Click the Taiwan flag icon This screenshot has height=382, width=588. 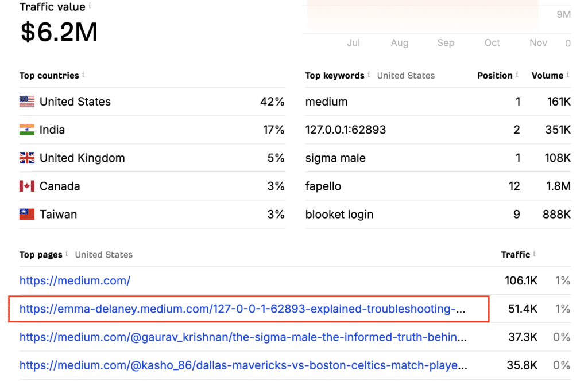point(27,214)
